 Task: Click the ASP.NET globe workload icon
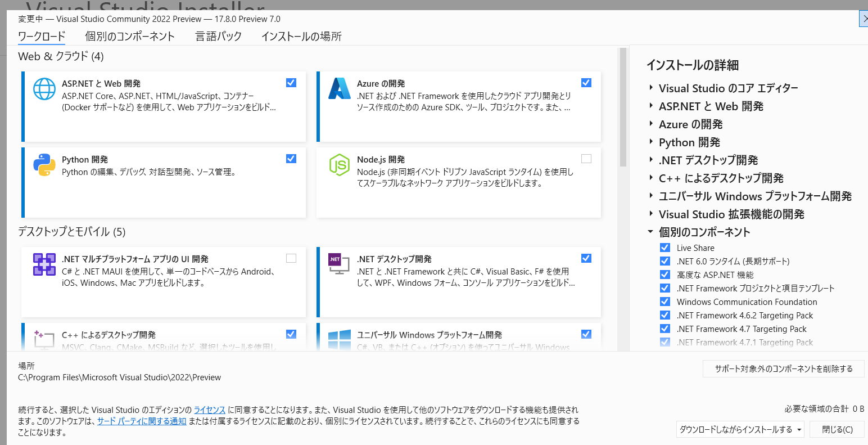[x=44, y=89]
